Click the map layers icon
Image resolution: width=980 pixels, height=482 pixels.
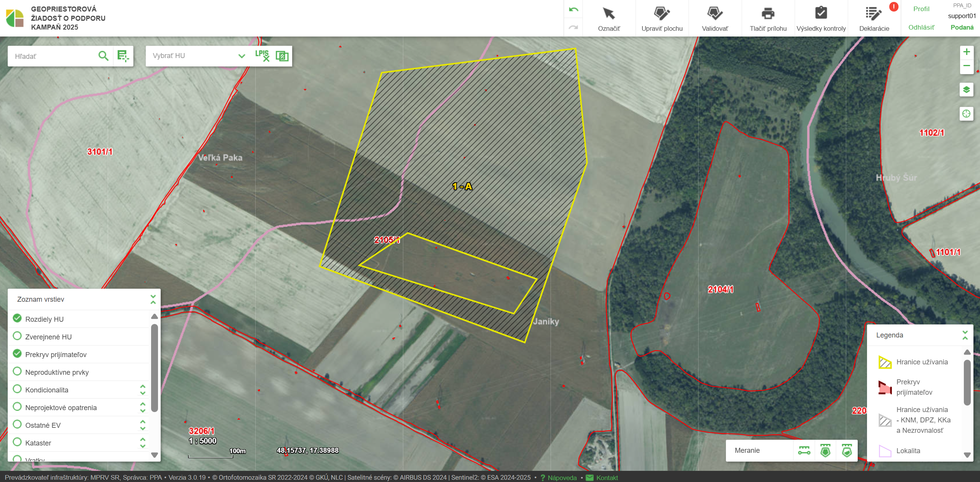(966, 90)
